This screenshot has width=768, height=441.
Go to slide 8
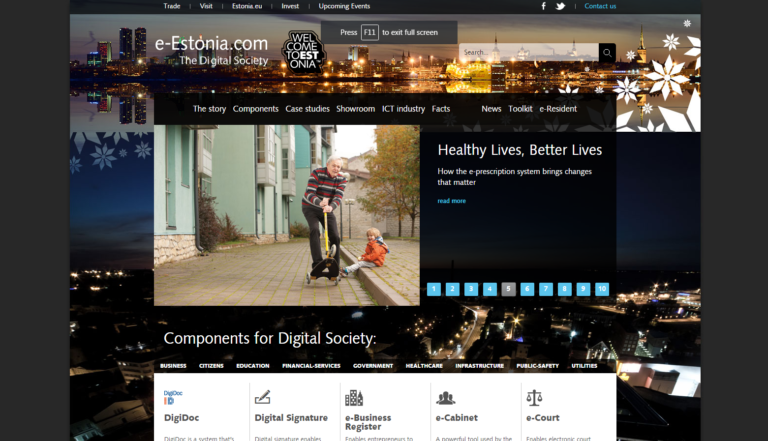(x=564, y=289)
